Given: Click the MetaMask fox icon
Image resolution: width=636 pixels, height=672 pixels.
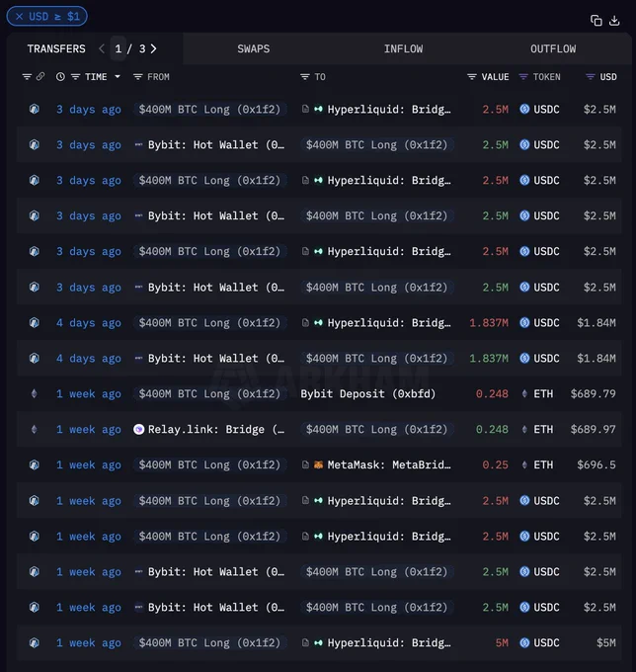Looking at the screenshot, I should (x=318, y=464).
